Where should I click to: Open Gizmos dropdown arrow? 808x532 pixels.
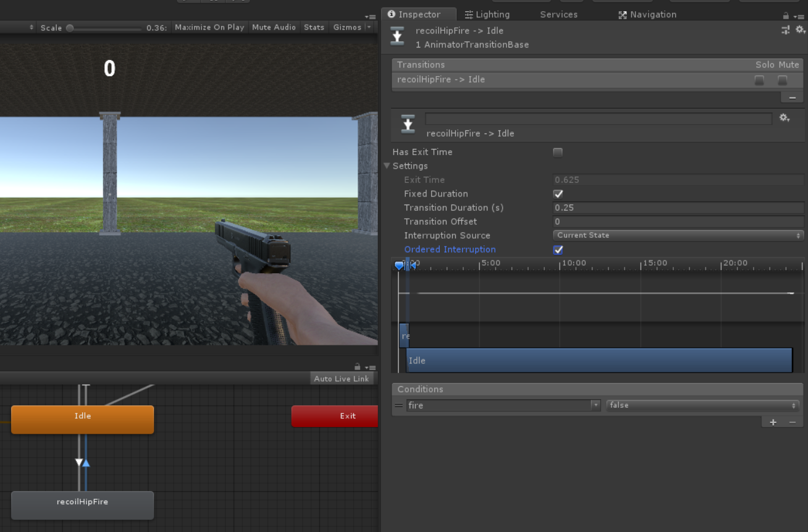point(369,27)
